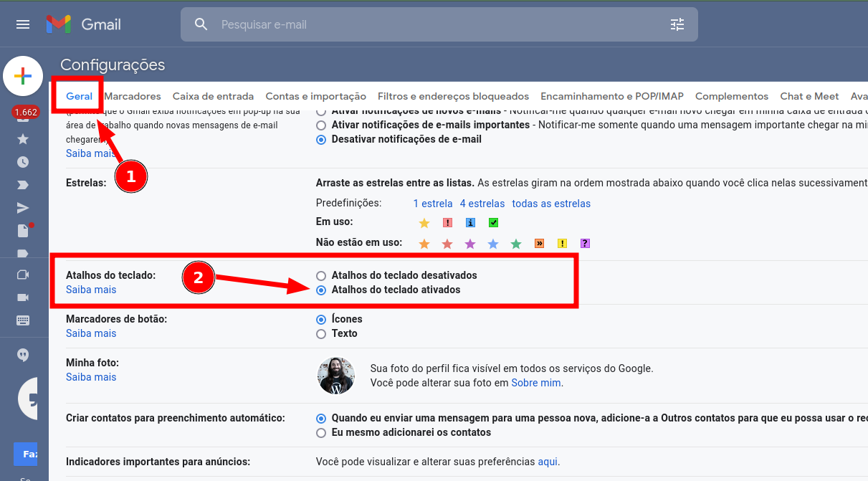
Task: Click the Configurações heading
Action: coord(113,65)
